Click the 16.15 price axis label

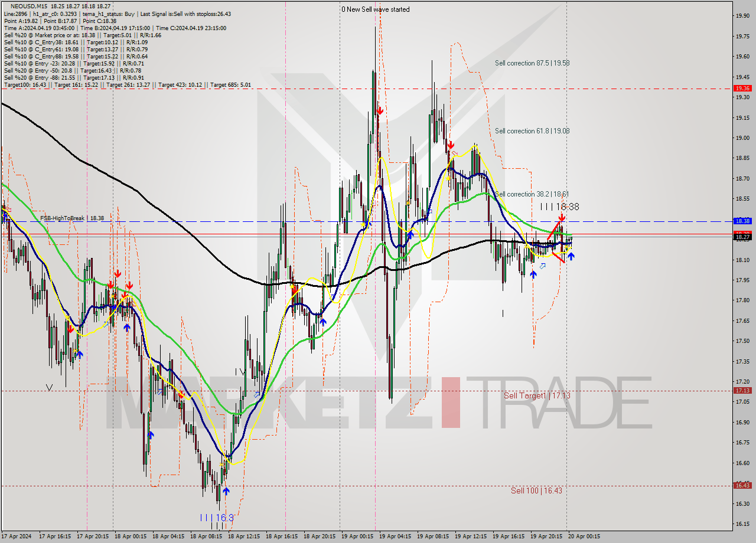click(x=742, y=524)
